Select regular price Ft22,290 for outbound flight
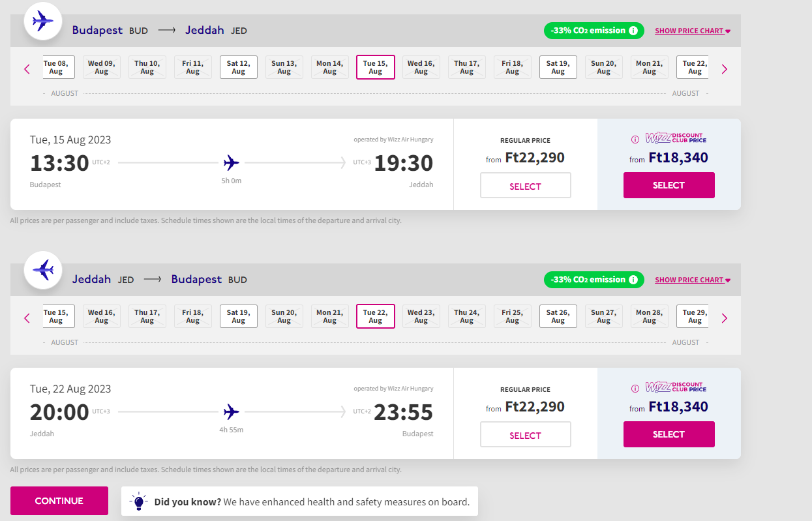Screen dimensions: 812x521 526,185
